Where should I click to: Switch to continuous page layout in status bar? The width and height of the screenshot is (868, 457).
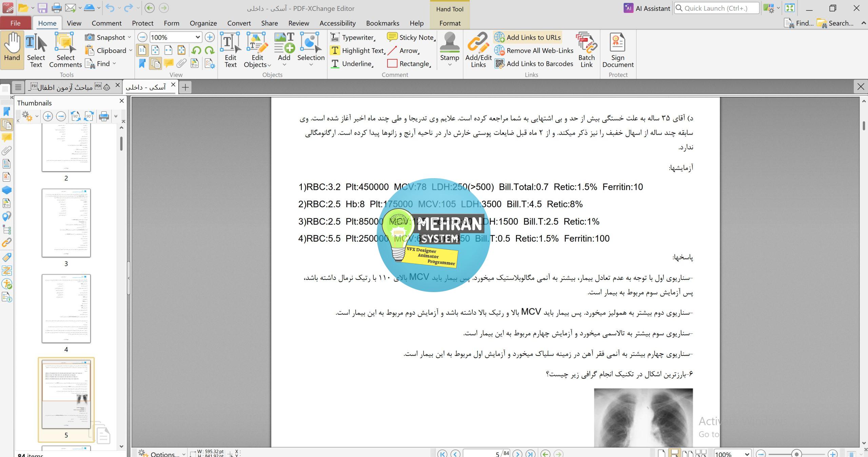coord(674,454)
